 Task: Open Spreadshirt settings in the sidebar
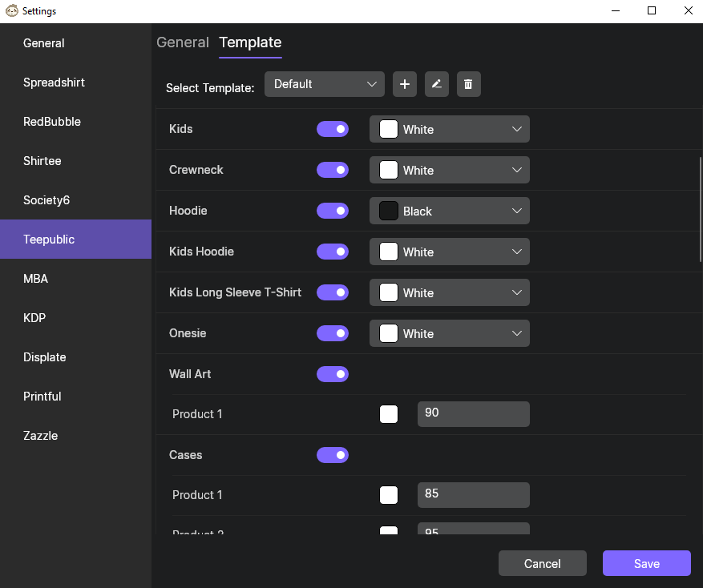[76, 83]
